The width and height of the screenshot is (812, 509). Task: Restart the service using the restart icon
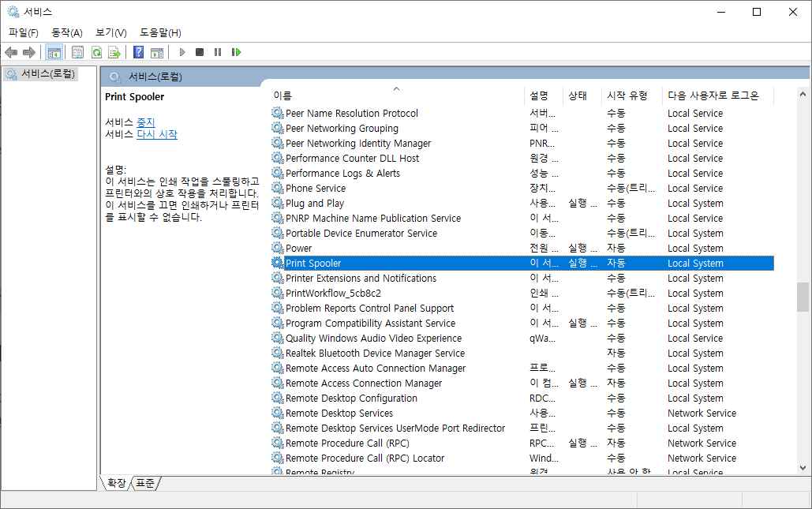(237, 52)
